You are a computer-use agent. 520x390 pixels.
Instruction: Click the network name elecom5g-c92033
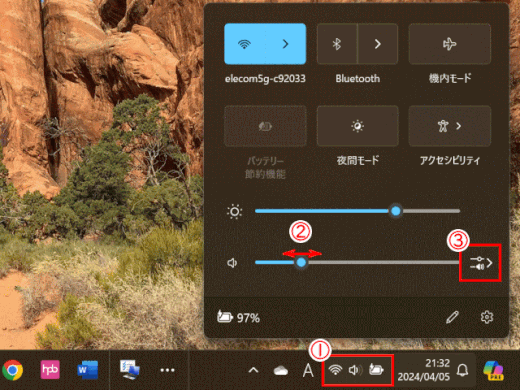coord(265,79)
